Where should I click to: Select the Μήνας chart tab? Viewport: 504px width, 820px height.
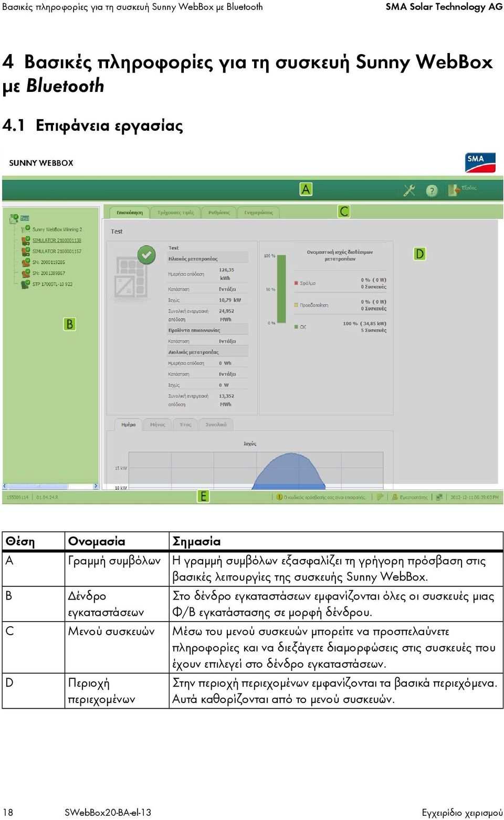(x=157, y=425)
